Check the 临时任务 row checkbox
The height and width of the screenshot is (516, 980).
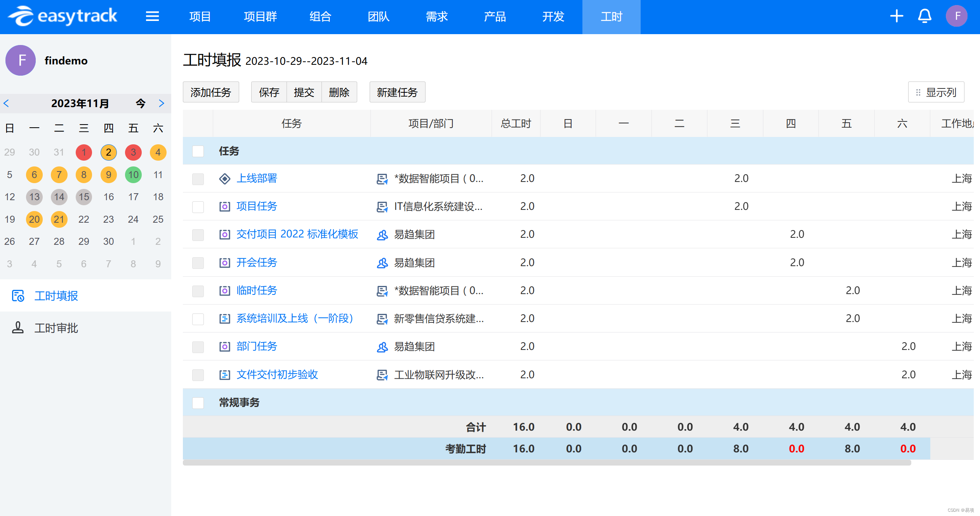[198, 291]
